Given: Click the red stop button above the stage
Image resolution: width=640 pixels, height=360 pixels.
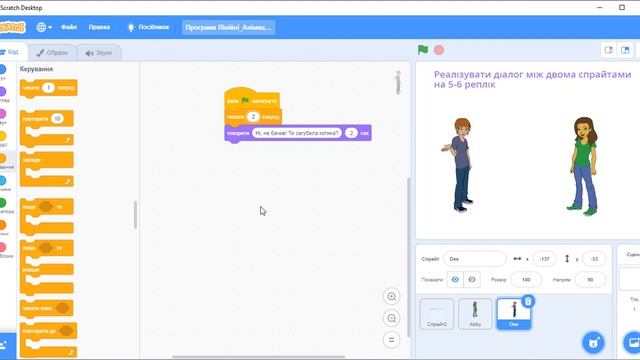Looking at the screenshot, I should (x=439, y=50).
